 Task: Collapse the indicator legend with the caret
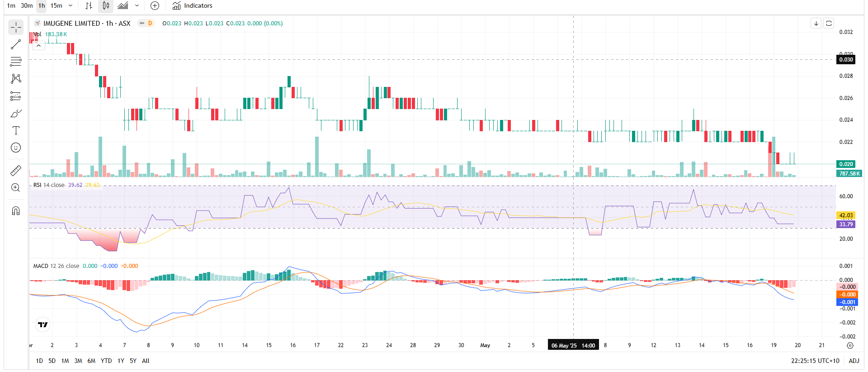pyautogui.click(x=39, y=45)
